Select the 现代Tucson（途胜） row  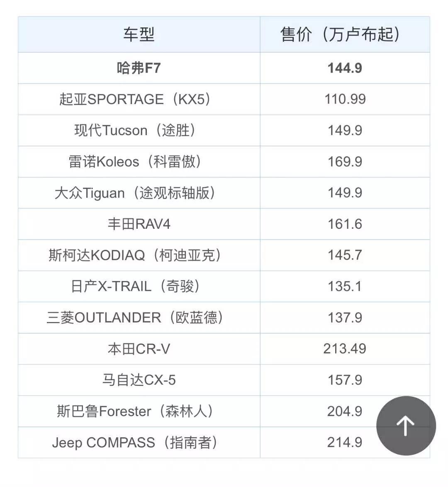pyautogui.click(x=224, y=131)
